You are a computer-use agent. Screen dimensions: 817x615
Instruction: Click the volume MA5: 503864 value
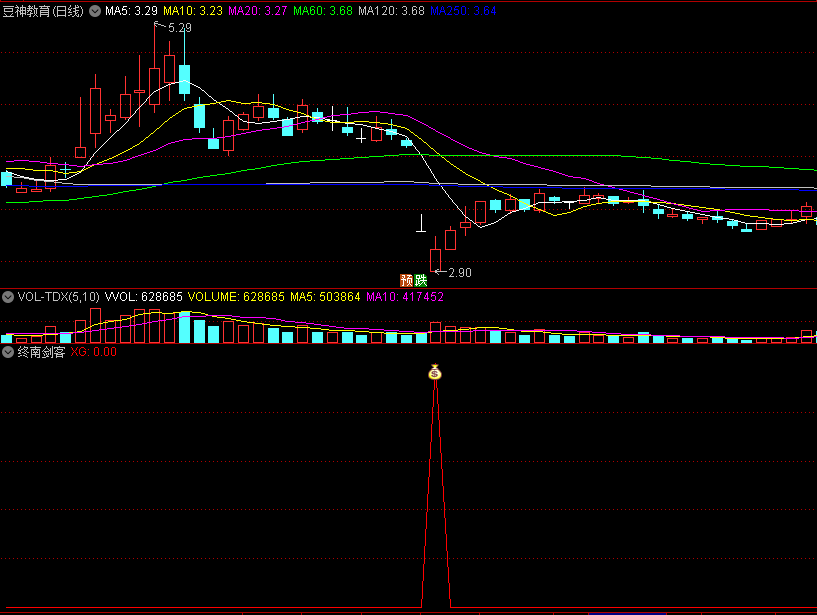pos(325,297)
